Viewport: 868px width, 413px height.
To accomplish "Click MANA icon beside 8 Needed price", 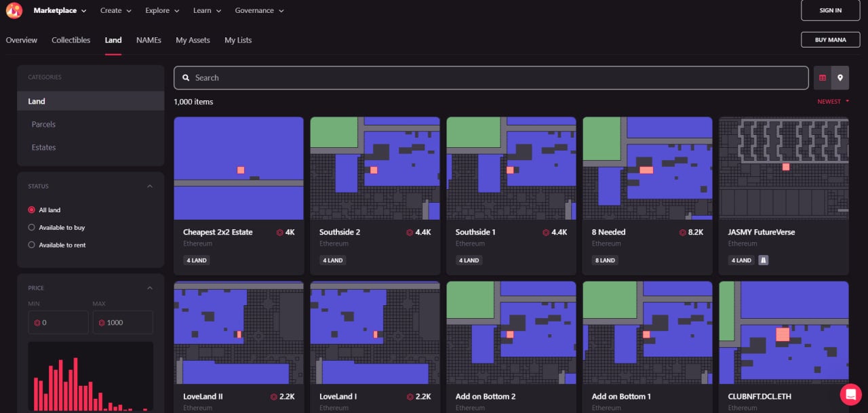I will tap(683, 232).
